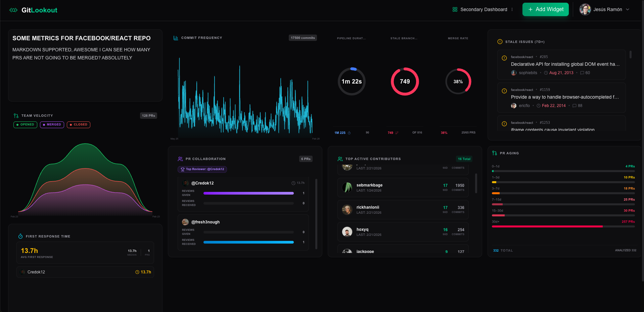Open hoxyq contributor avatar
This screenshot has width=644, height=312.
tap(347, 232)
